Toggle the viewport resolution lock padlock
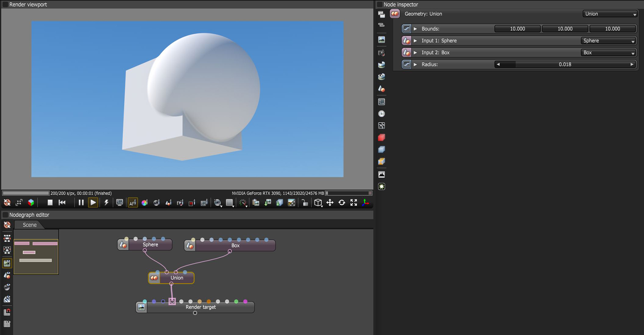Image resolution: width=644 pixels, height=335 pixels. [304, 203]
